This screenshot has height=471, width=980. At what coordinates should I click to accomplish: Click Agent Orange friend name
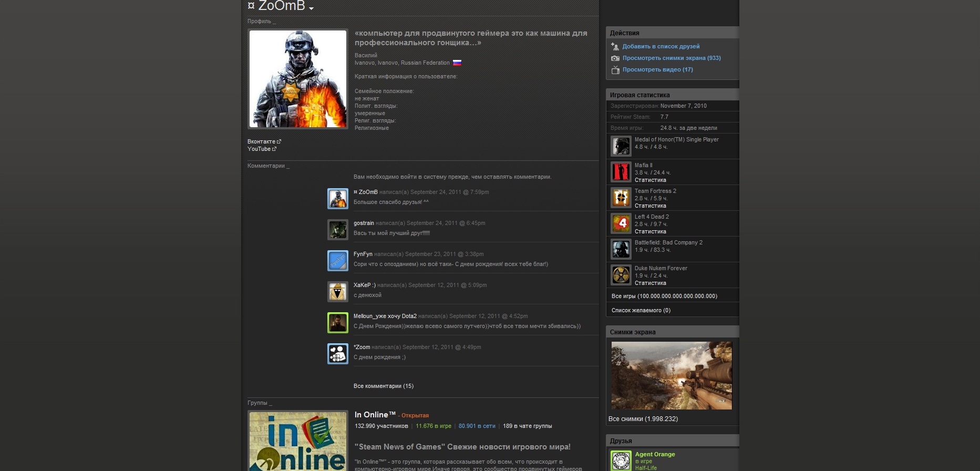(x=655, y=454)
